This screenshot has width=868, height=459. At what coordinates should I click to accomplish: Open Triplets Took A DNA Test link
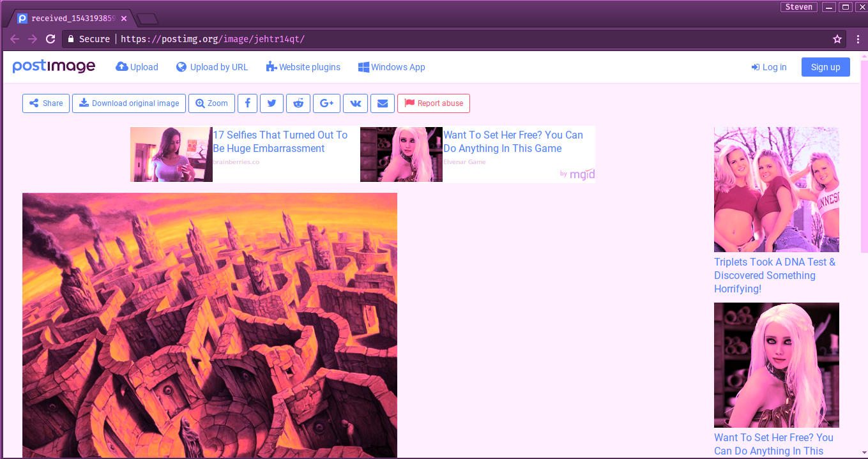tap(775, 275)
